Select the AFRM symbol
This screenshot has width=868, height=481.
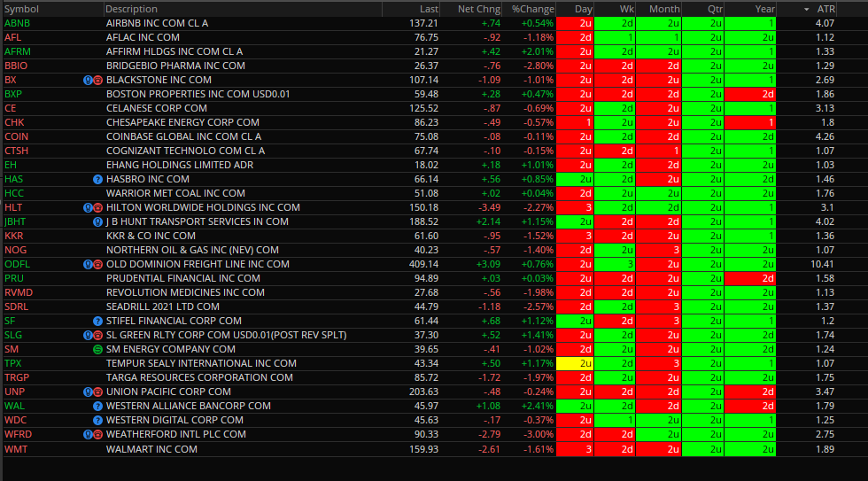tap(18, 51)
